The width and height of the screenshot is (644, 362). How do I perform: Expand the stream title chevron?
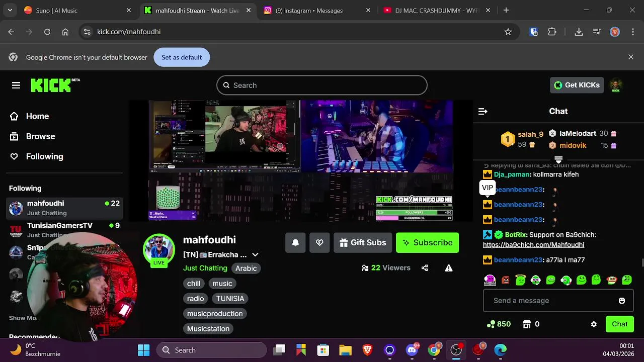tap(255, 255)
